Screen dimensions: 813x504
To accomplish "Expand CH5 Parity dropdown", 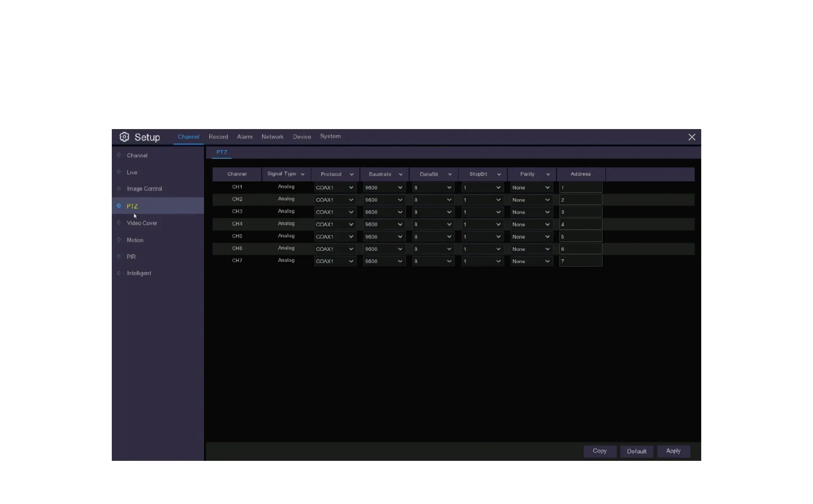I will 531,237.
